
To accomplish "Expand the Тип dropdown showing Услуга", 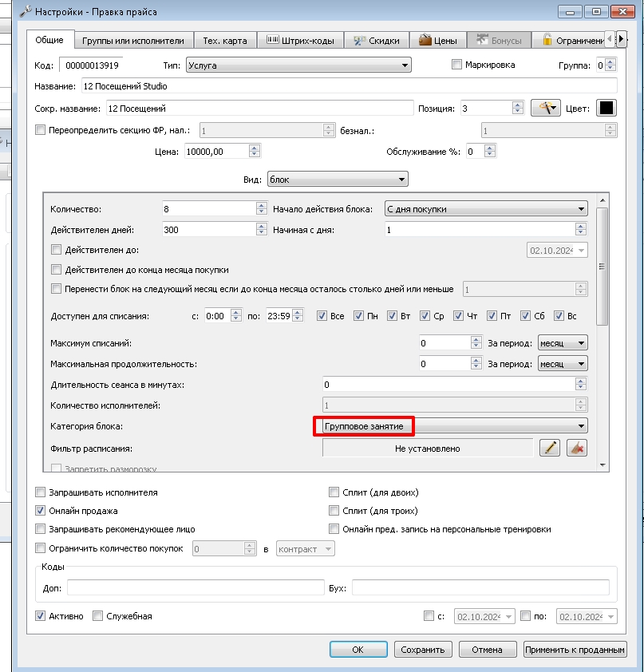I will coord(298,65).
